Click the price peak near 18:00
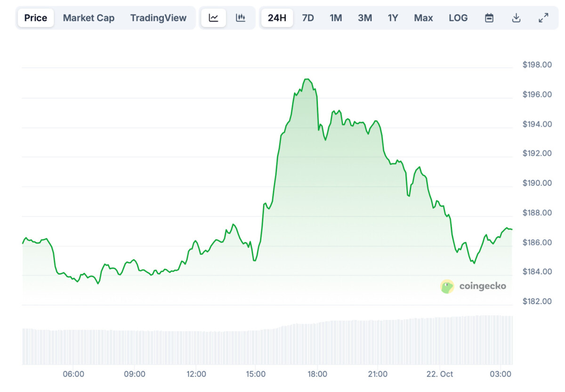This screenshot has width=565, height=392. pos(307,80)
